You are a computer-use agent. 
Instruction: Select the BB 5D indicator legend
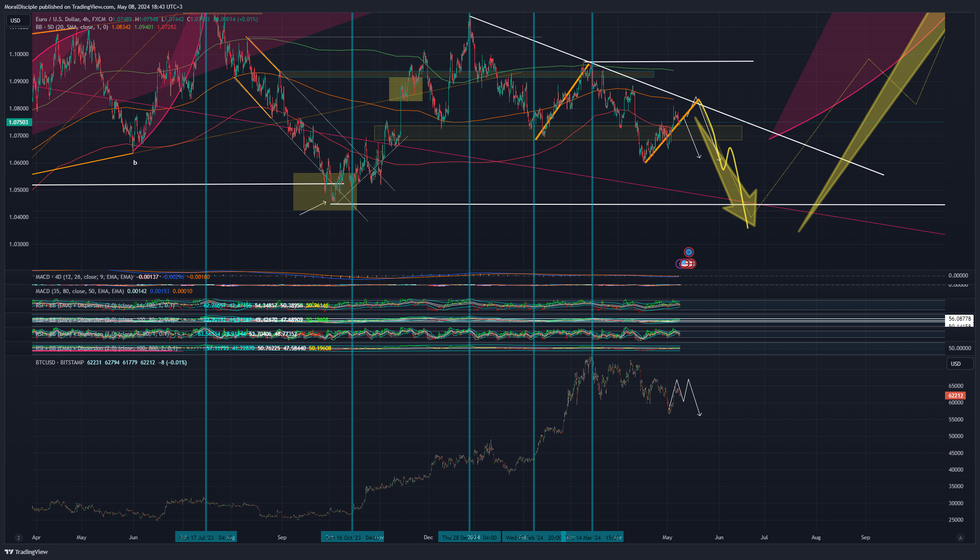click(72, 27)
